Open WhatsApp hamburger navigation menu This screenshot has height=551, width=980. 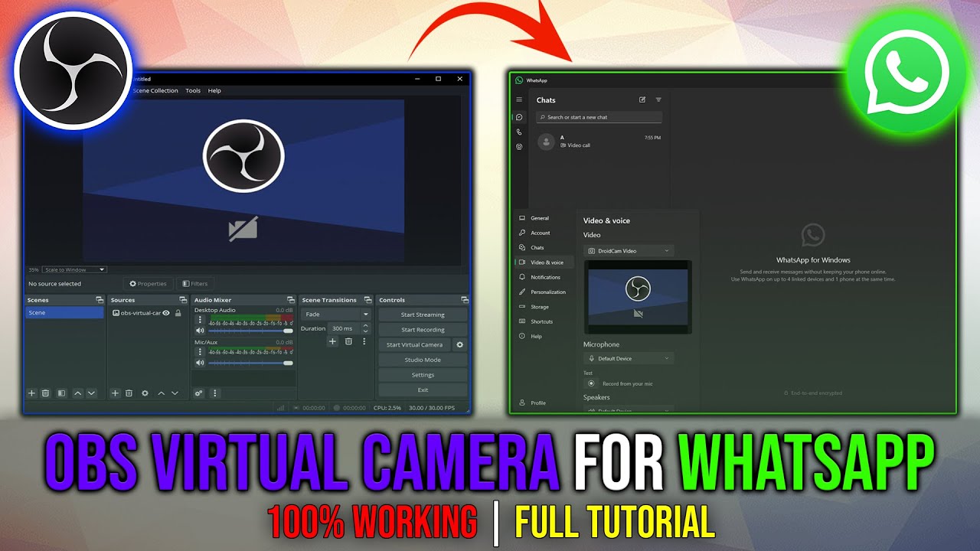pos(519,99)
